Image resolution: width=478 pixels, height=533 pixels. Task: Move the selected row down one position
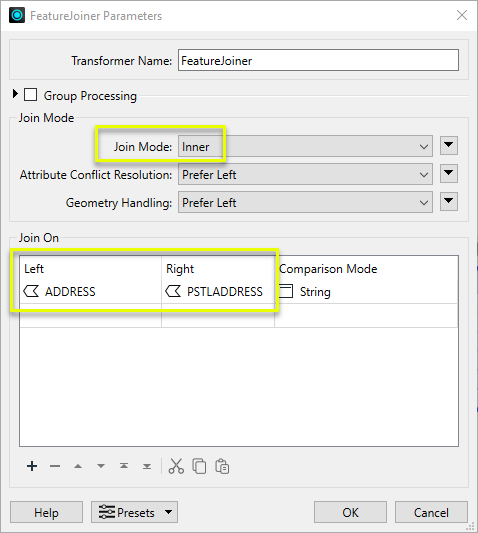101,466
